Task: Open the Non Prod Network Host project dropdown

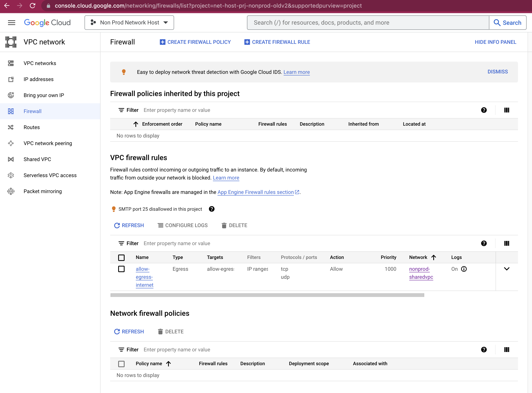Action: (x=129, y=23)
